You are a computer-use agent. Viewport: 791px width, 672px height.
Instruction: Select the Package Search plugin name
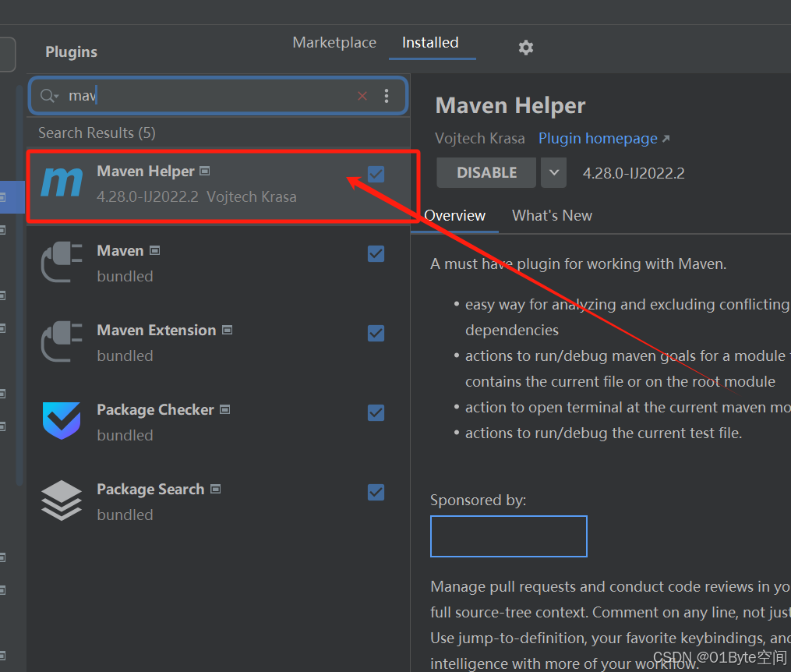point(150,489)
